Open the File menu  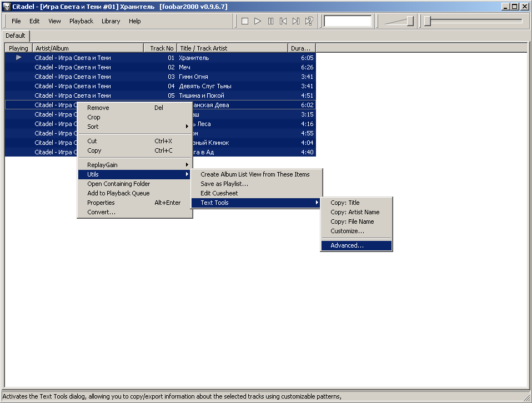(x=16, y=21)
